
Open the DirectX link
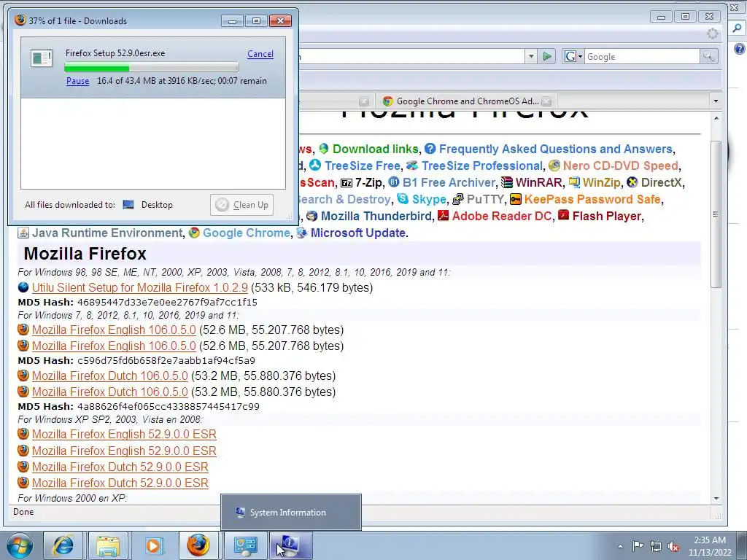[662, 182]
